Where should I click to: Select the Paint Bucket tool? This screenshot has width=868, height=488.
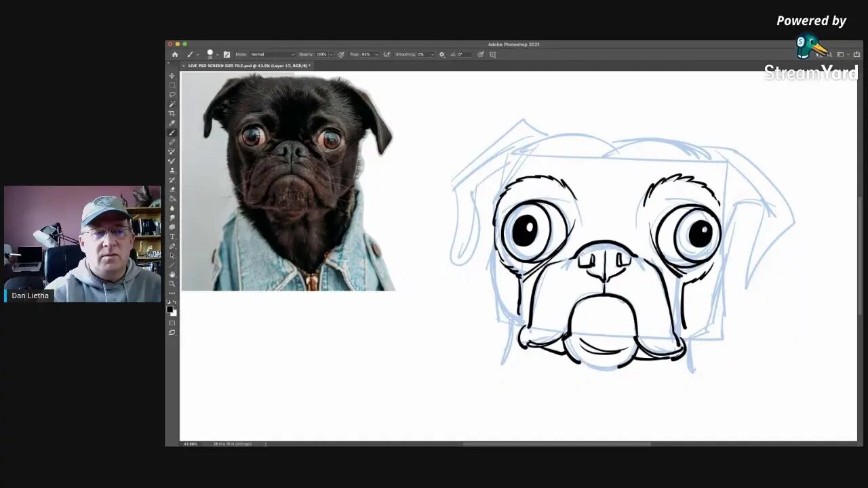click(172, 199)
